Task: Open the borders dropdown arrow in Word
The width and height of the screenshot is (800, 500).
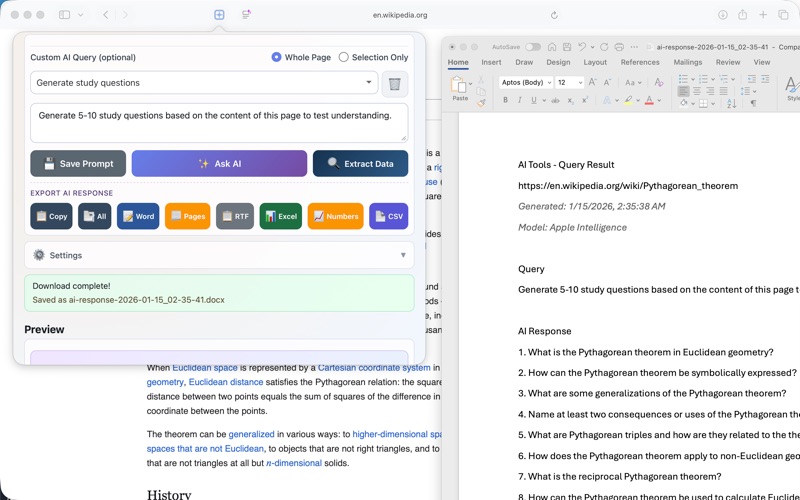Action: coord(713,104)
